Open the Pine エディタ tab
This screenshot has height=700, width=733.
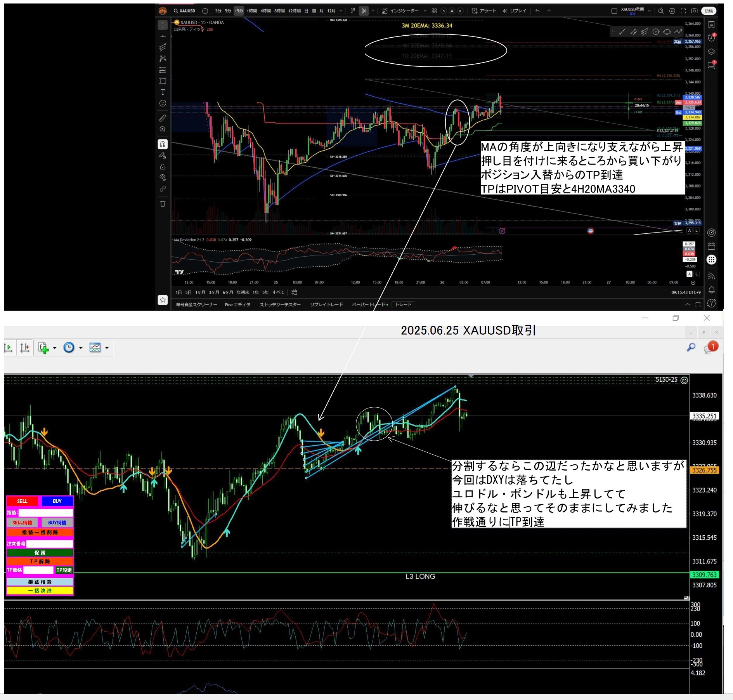237,305
